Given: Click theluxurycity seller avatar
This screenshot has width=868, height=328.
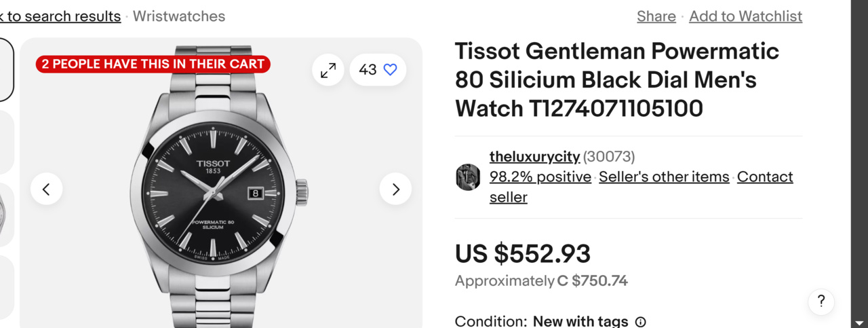Looking at the screenshot, I should point(468,177).
